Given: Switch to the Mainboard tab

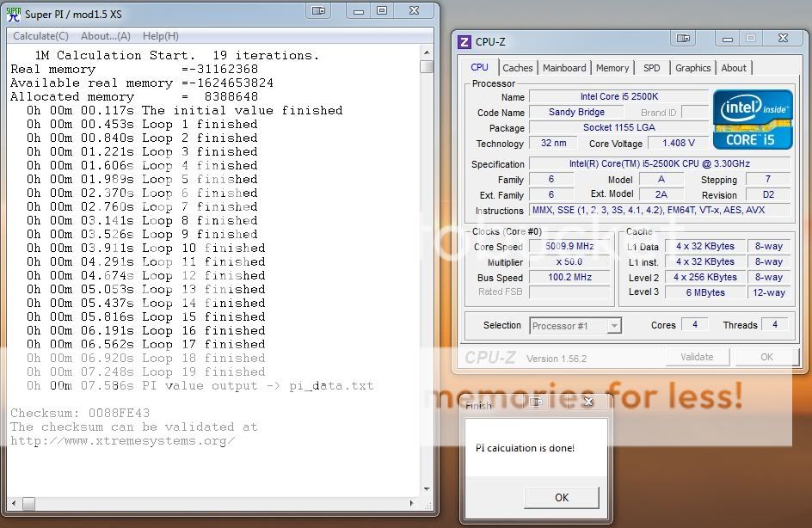Looking at the screenshot, I should pyautogui.click(x=564, y=68).
